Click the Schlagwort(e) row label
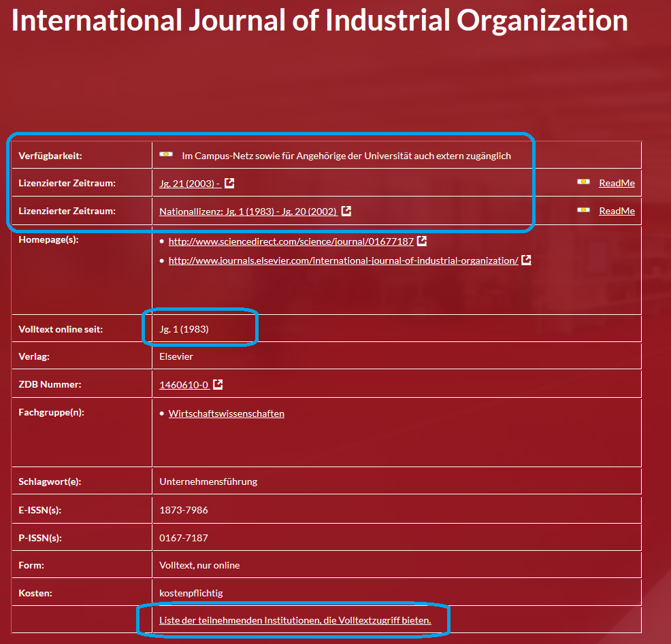 pos(50,481)
